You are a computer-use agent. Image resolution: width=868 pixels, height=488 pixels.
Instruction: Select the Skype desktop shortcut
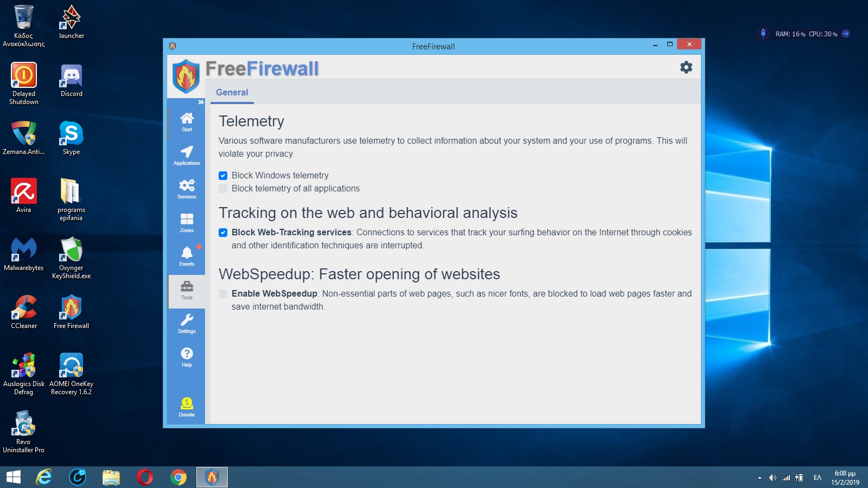point(71,138)
